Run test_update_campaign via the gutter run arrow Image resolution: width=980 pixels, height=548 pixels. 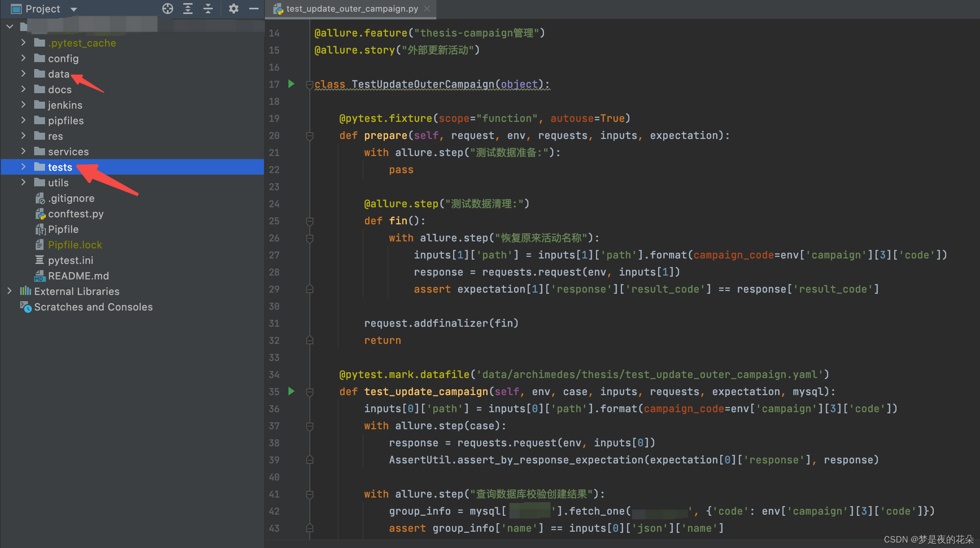[291, 391]
